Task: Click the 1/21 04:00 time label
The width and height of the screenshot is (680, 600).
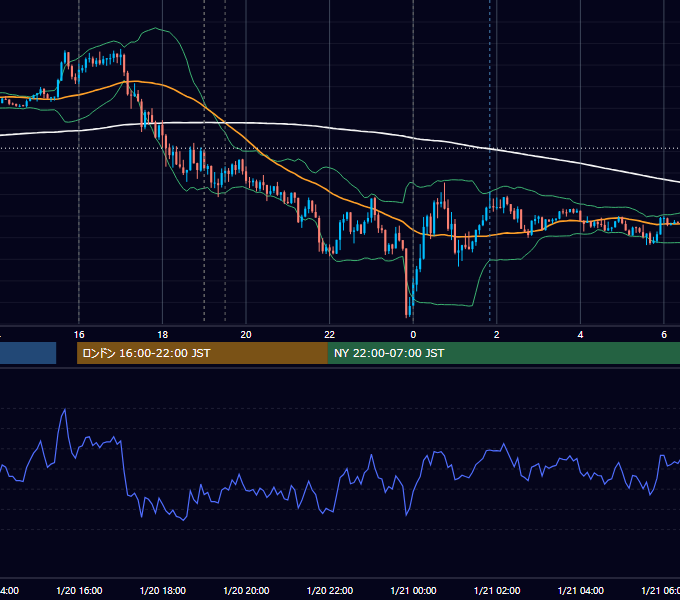Action: (581, 590)
